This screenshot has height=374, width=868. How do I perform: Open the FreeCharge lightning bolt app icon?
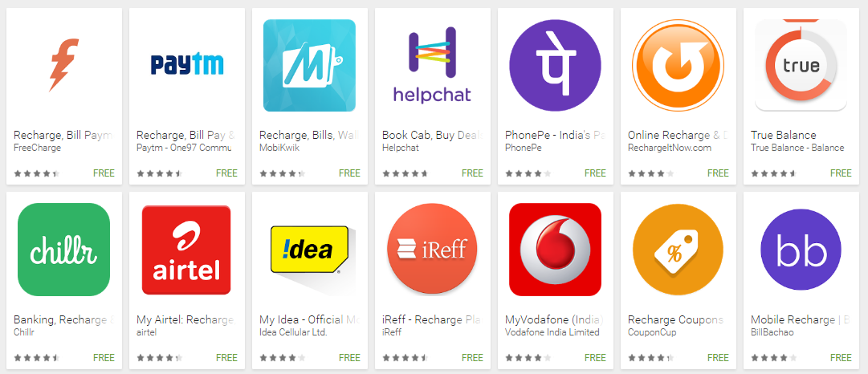coord(64,65)
